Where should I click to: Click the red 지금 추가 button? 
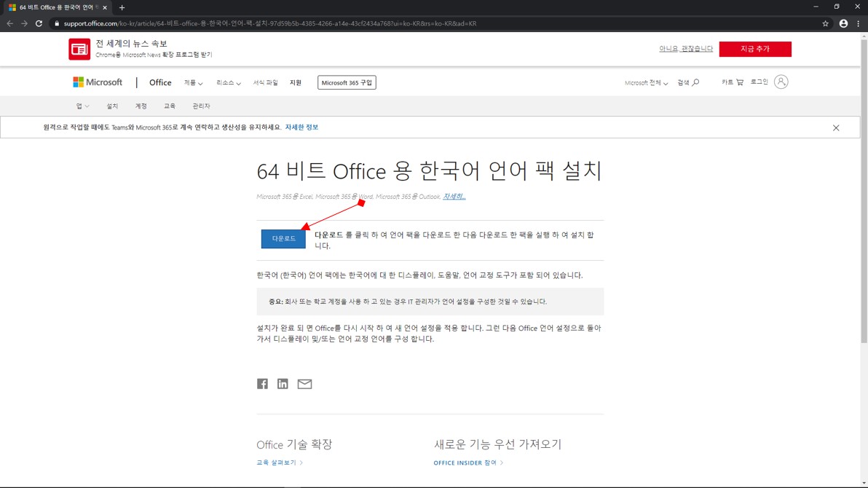(x=755, y=49)
